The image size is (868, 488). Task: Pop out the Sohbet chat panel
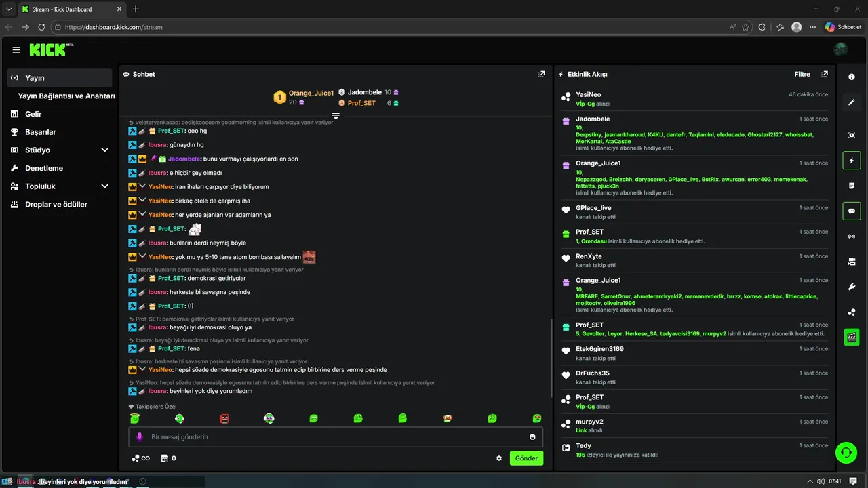[541, 74]
